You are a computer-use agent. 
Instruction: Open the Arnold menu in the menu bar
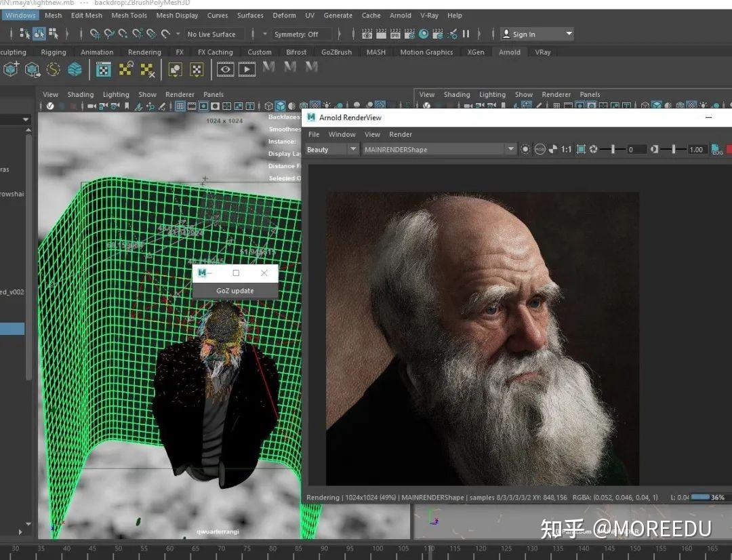(x=401, y=15)
